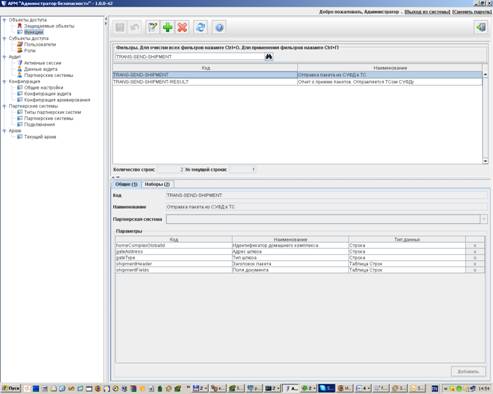Click the edit-filter icon beside the green plus

[x=153, y=27]
